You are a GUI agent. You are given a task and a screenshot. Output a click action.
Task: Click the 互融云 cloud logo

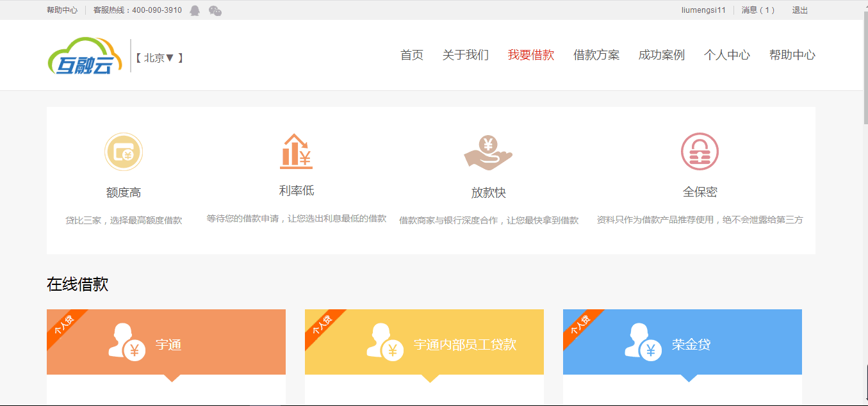[x=85, y=56]
